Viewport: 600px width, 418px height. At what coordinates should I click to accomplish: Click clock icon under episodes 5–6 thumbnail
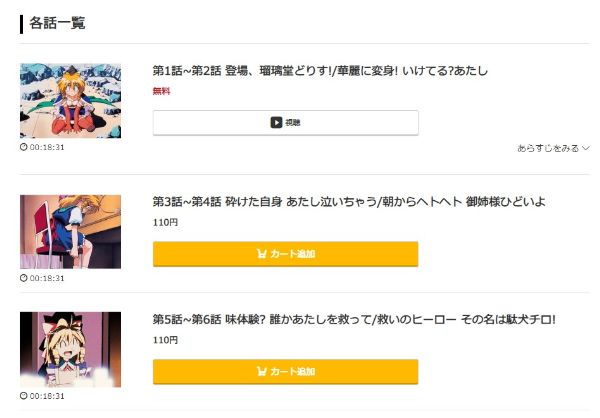pyautogui.click(x=24, y=396)
